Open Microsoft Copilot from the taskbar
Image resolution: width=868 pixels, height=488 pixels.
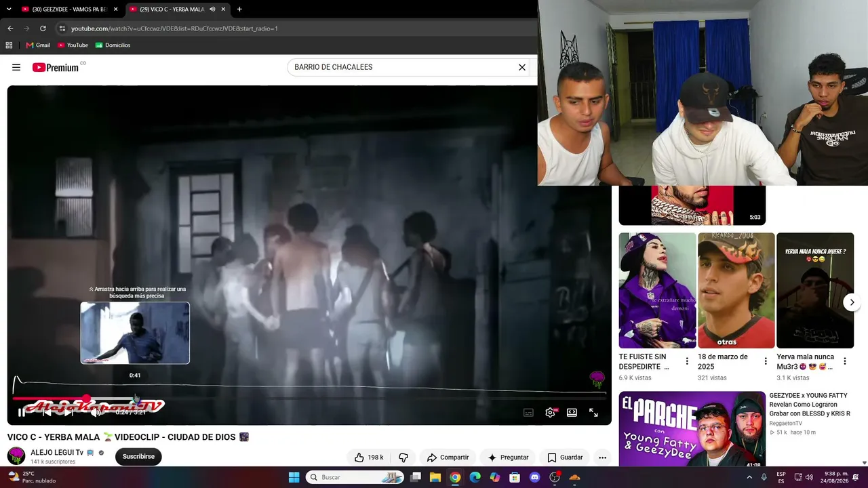pos(495,477)
